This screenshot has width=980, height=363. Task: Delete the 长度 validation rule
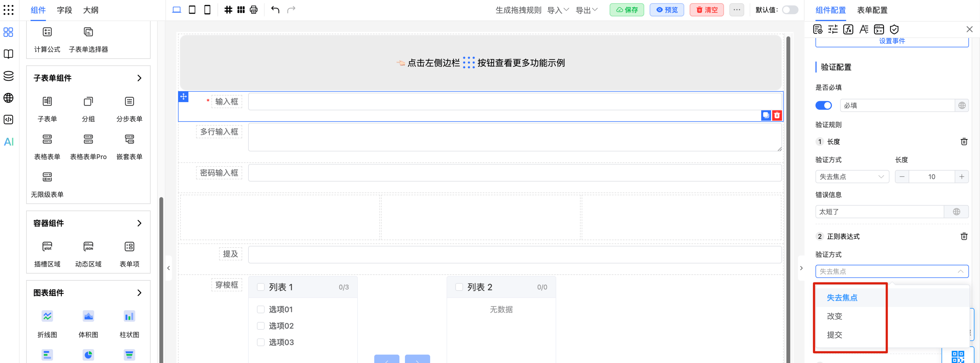[964, 142]
